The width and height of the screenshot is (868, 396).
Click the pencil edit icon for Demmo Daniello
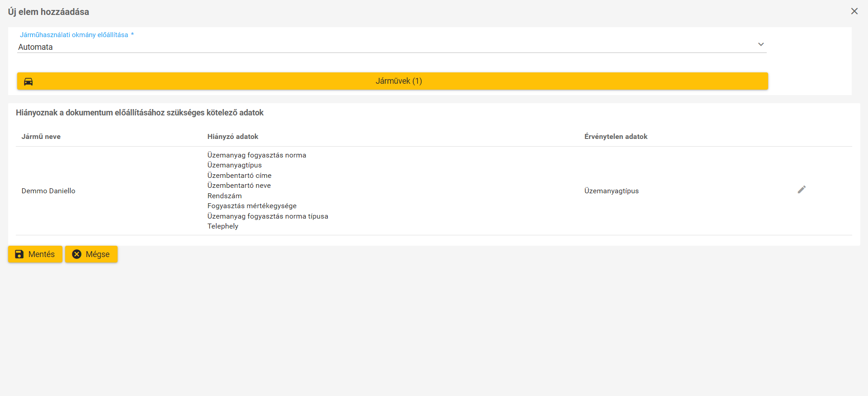click(x=802, y=190)
